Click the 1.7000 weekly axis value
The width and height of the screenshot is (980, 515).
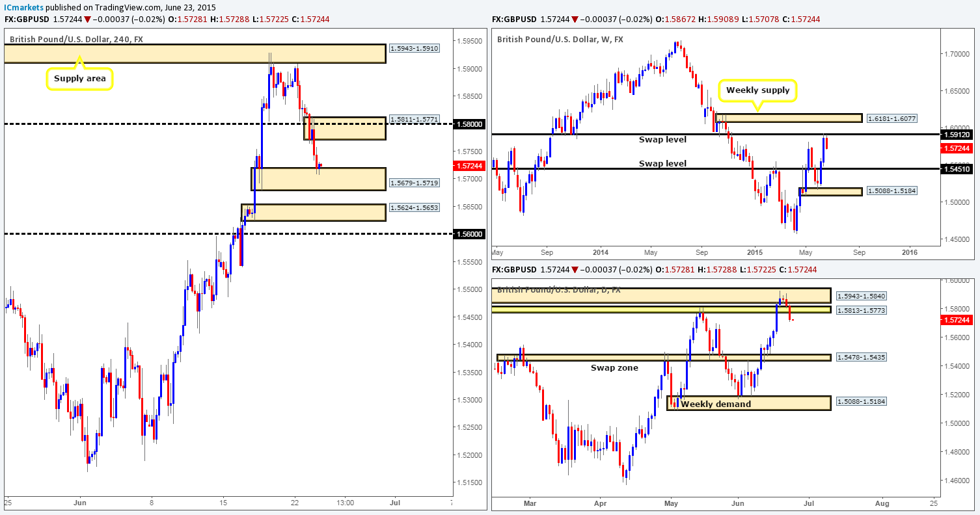(957, 54)
